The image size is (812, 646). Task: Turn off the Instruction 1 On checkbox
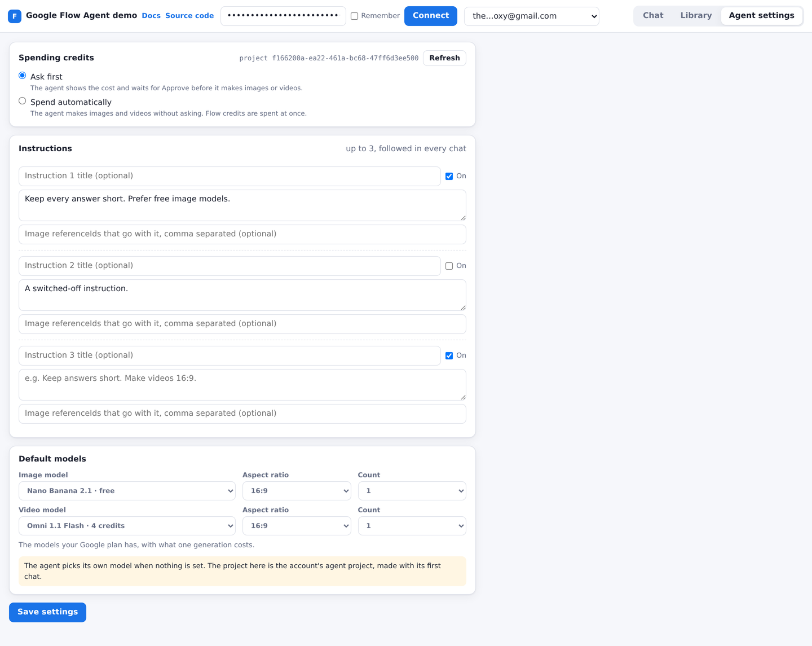point(449,176)
